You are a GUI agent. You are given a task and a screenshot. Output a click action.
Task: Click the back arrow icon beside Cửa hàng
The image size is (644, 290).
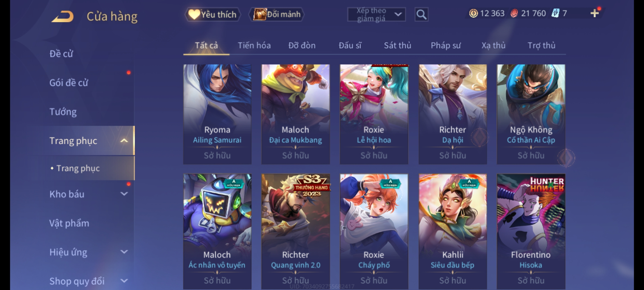pos(63,16)
